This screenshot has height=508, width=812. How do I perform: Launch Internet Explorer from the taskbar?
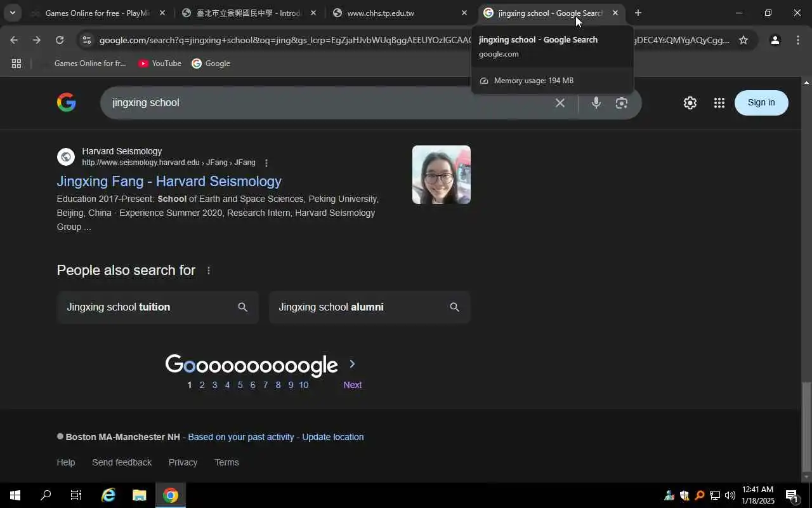[108, 495]
